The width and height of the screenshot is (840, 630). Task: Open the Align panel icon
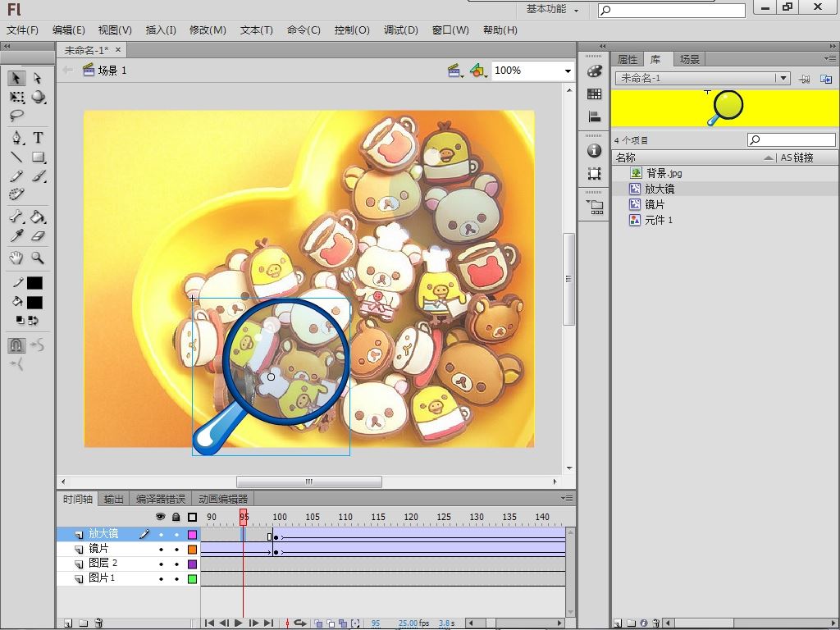pyautogui.click(x=594, y=116)
